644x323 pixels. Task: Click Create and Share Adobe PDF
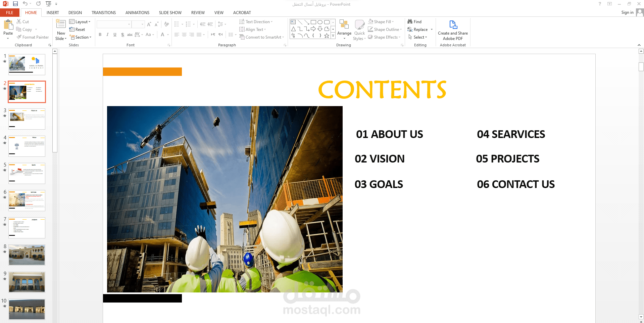click(x=453, y=30)
